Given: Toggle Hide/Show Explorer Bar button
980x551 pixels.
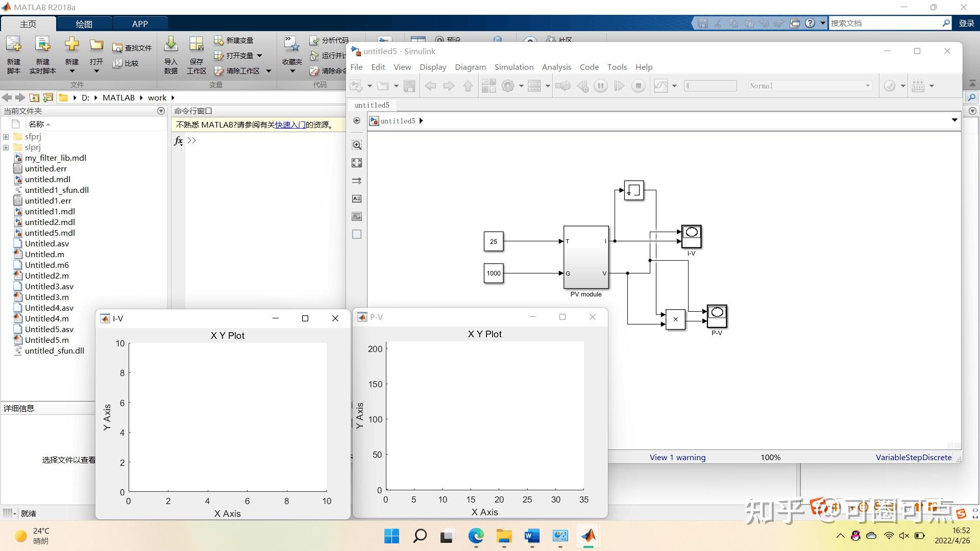Looking at the screenshot, I should [357, 121].
